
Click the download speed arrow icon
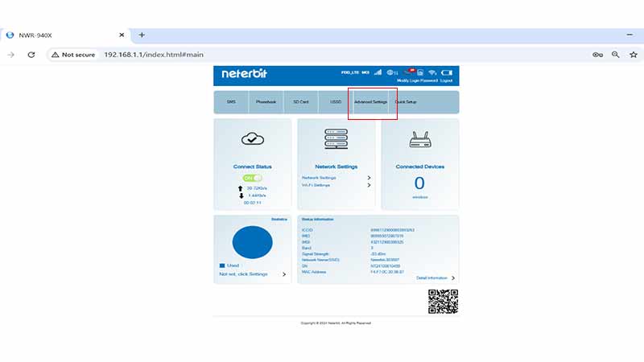point(241,195)
